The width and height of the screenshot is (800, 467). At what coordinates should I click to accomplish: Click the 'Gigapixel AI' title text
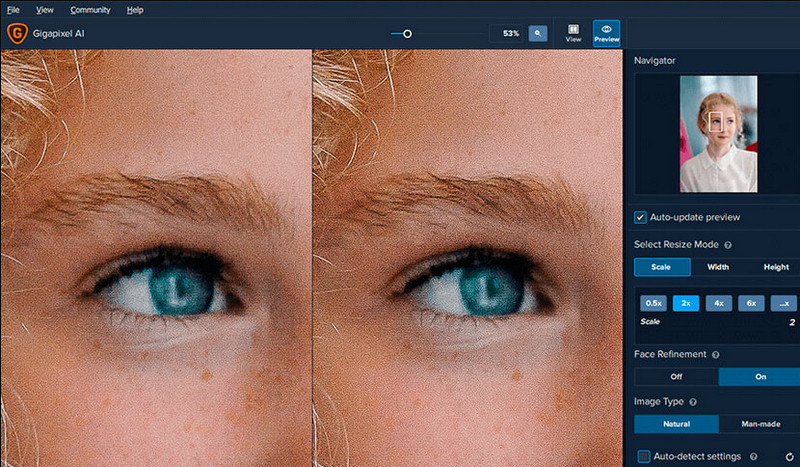pyautogui.click(x=58, y=34)
